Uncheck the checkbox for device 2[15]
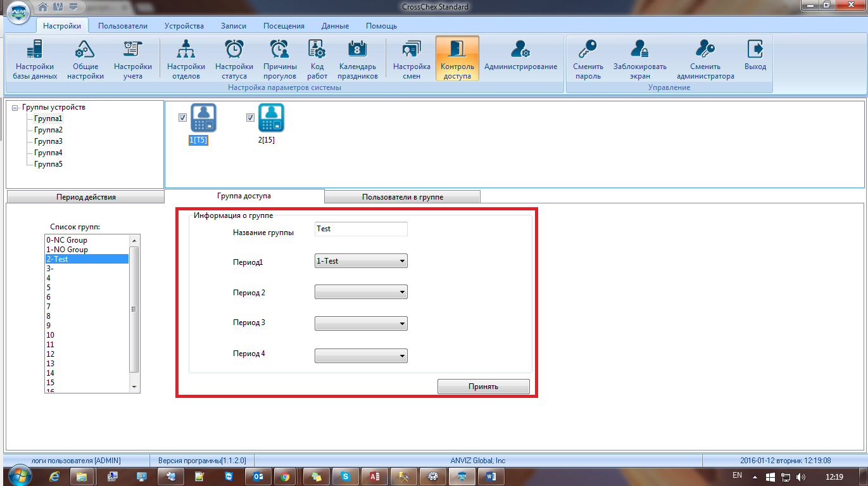 (x=250, y=117)
